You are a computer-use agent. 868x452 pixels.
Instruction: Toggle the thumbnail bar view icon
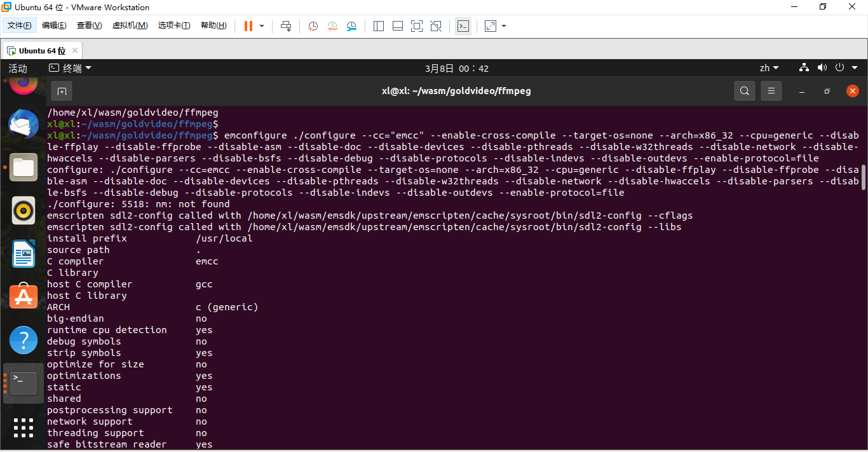point(398,26)
